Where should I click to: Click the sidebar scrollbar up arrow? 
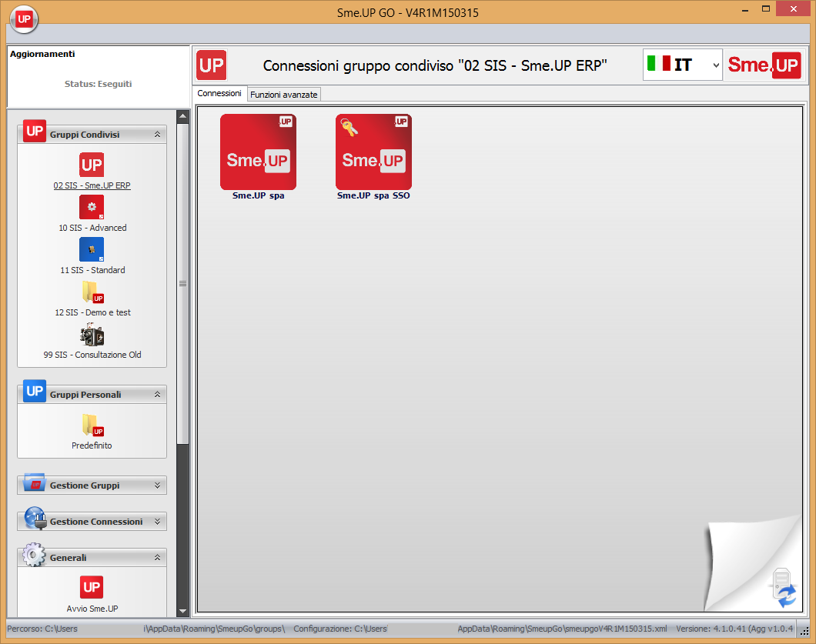pyautogui.click(x=182, y=116)
